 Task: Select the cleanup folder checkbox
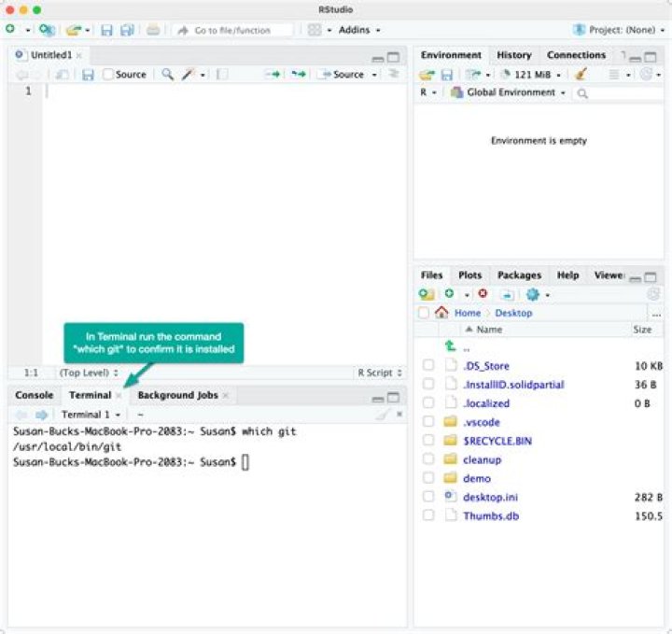pyautogui.click(x=428, y=459)
